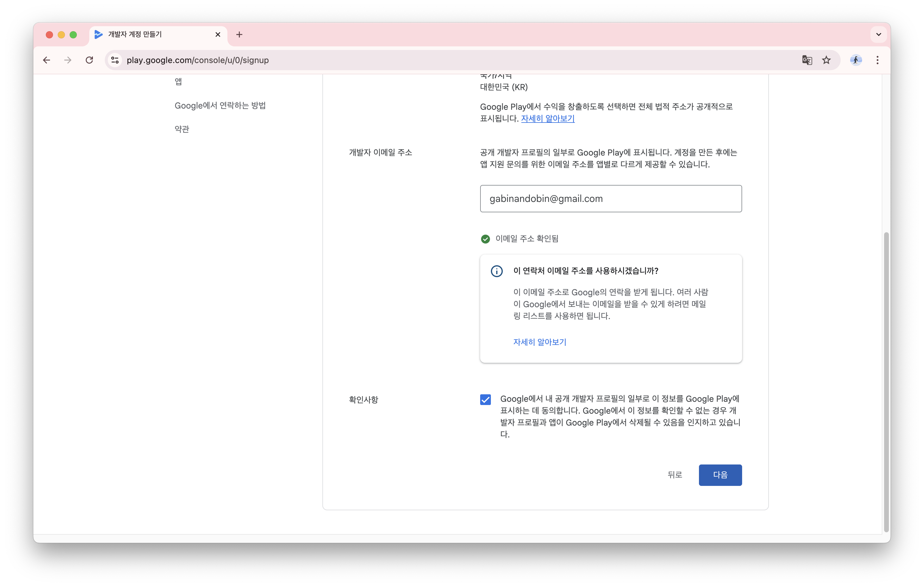Open a new tab with plus button
The height and width of the screenshot is (587, 924).
tap(239, 34)
